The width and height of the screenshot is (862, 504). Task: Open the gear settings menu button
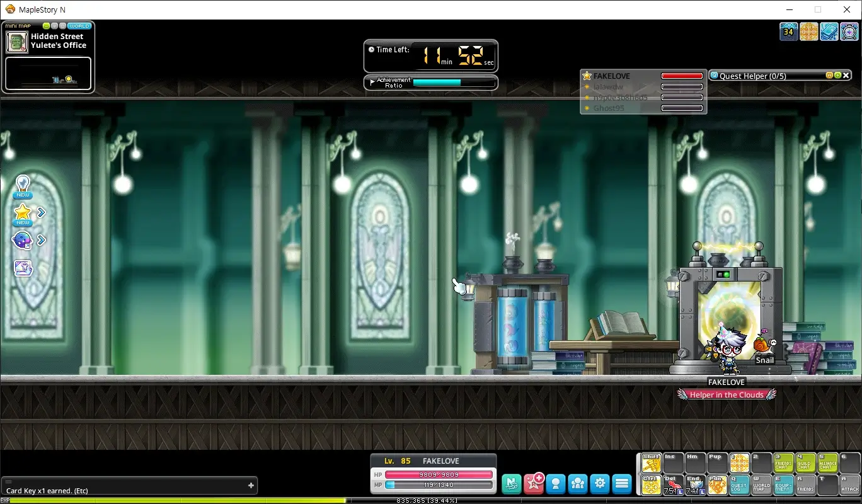click(600, 483)
